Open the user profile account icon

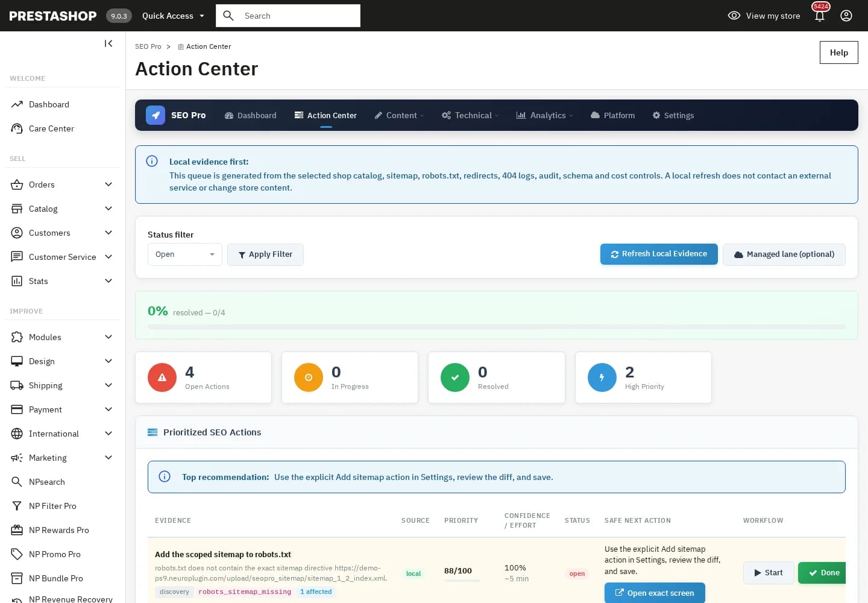point(846,16)
